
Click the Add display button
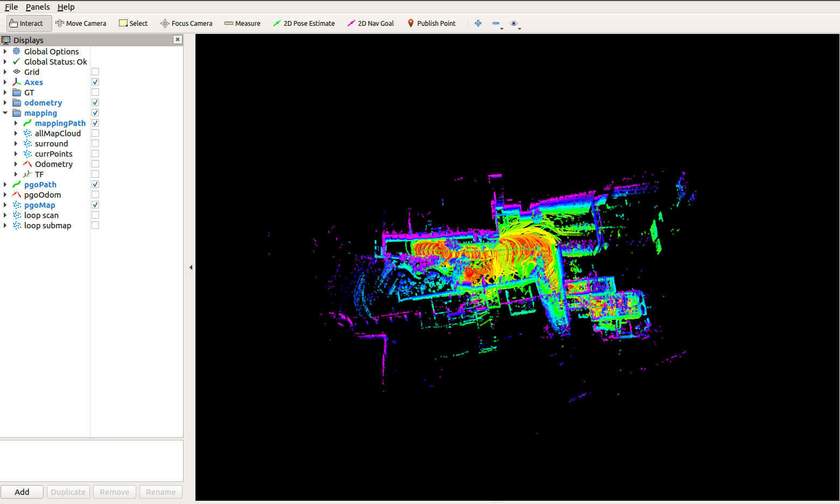point(22,492)
